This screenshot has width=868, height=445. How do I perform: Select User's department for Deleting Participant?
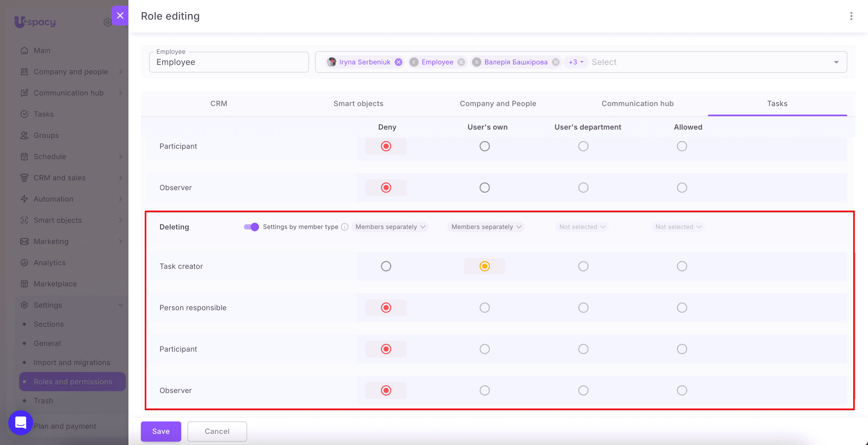click(583, 349)
